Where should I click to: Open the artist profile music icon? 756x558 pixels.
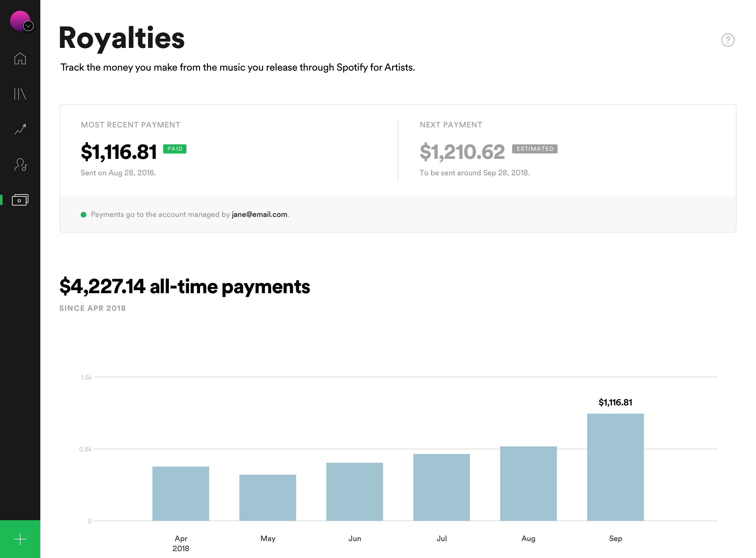click(x=20, y=165)
